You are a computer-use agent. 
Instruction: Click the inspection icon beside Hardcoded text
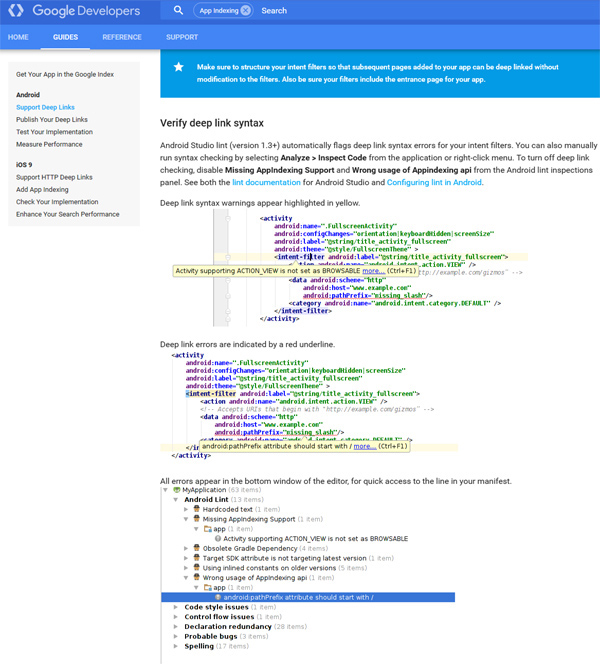coord(197,509)
